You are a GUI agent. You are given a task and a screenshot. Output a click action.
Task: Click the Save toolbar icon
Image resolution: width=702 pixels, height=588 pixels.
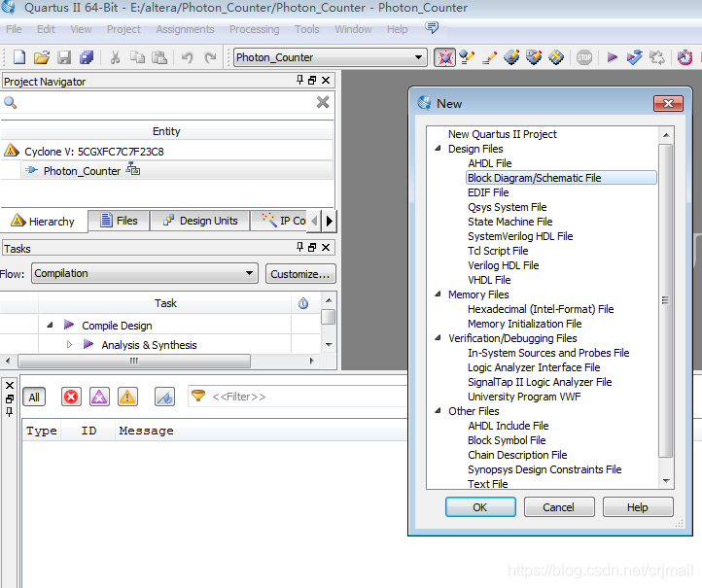[x=64, y=57]
